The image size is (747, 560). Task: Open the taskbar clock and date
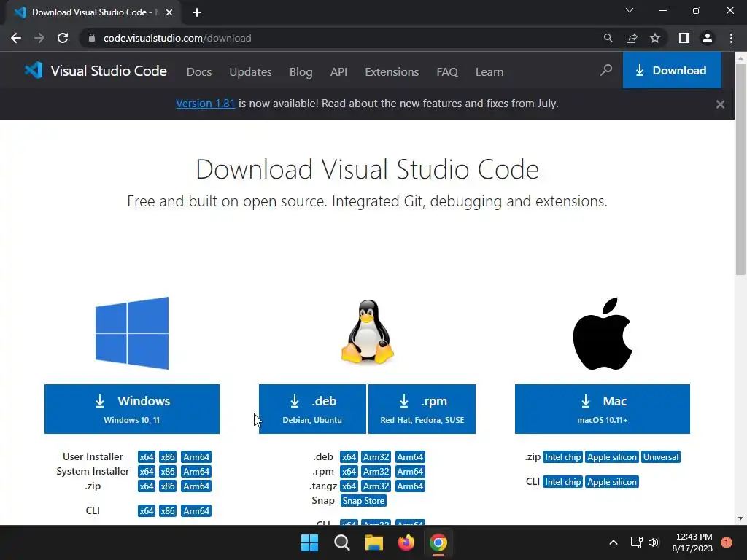coord(692,542)
